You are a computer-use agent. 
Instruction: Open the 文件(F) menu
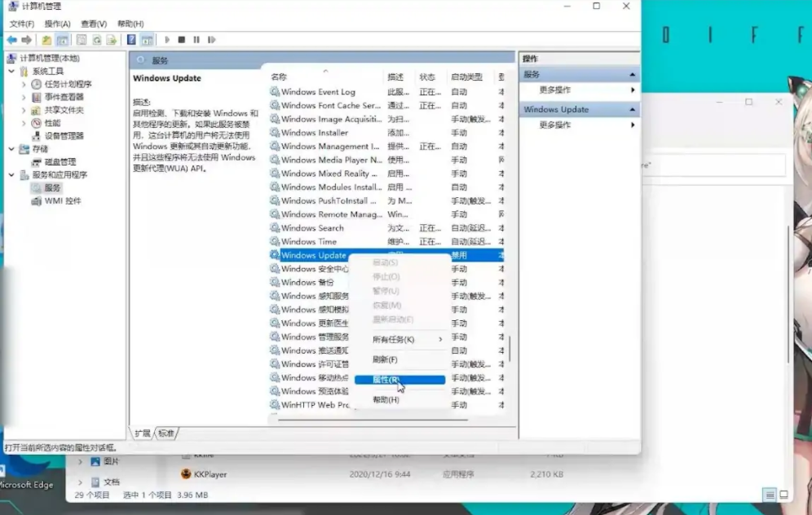[x=22, y=24]
